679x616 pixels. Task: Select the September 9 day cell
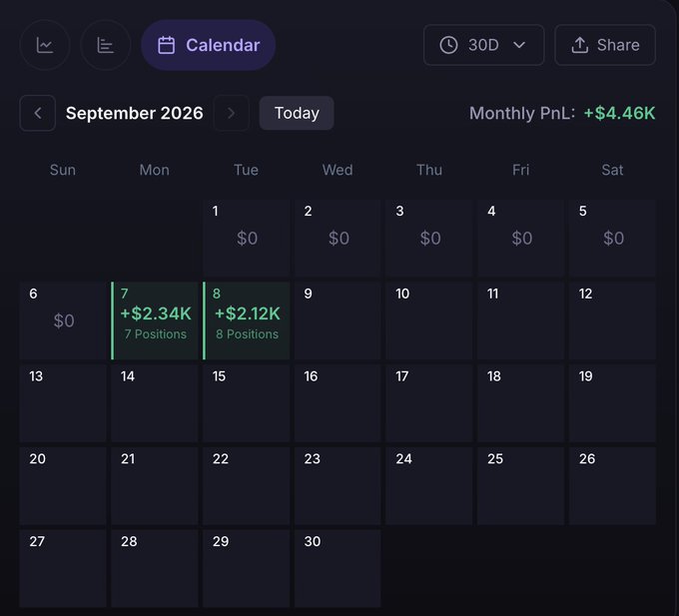tap(338, 320)
